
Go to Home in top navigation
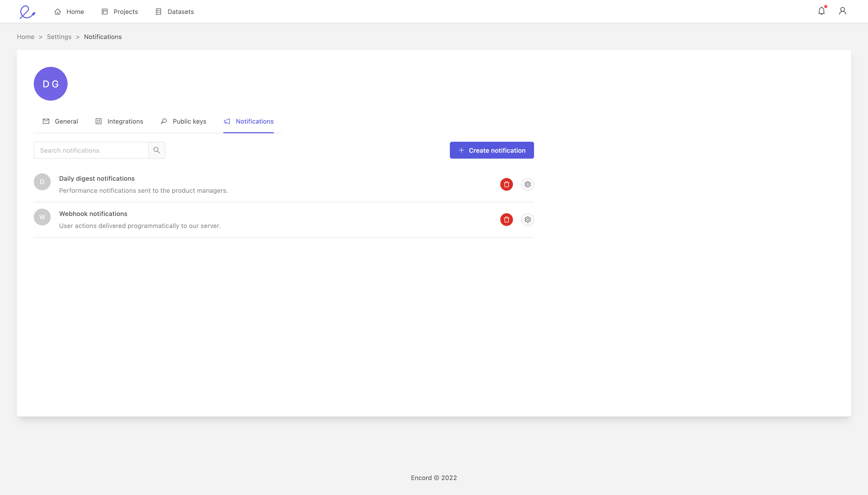click(x=69, y=12)
